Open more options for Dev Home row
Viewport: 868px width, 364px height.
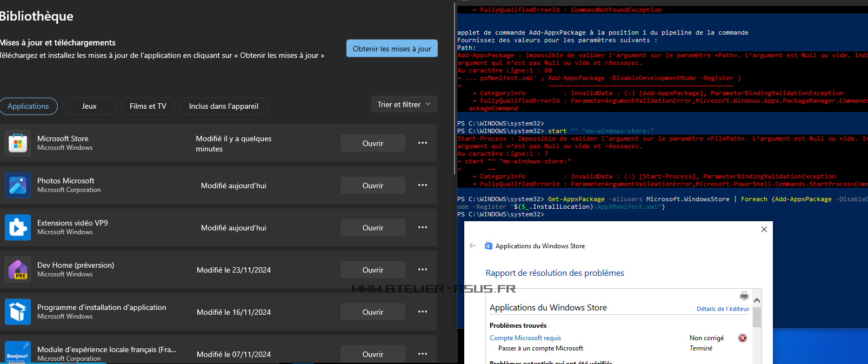click(x=423, y=270)
